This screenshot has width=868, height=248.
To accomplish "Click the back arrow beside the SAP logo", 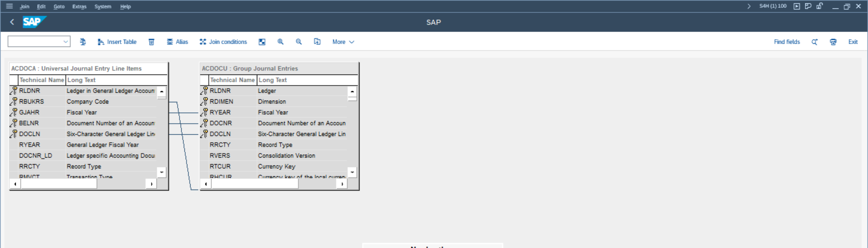I will 12,22.
